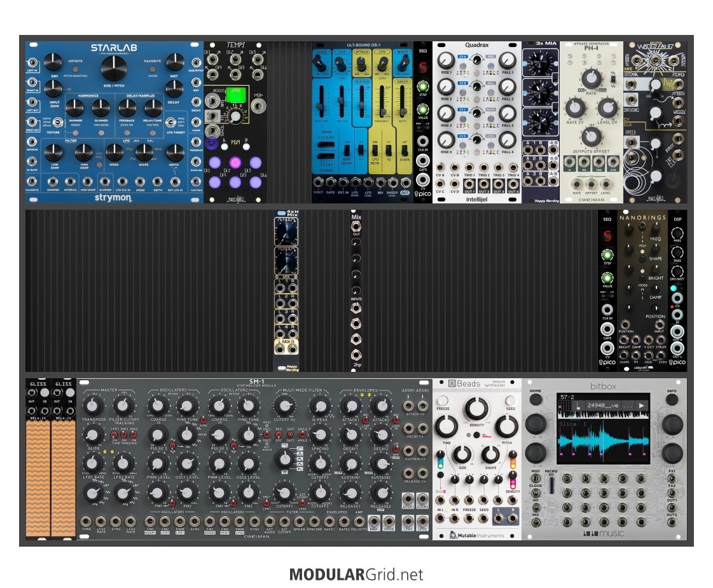Click the Quadrax RISE 1 knob
Viewport: 713px width, 588px height.
(x=446, y=60)
